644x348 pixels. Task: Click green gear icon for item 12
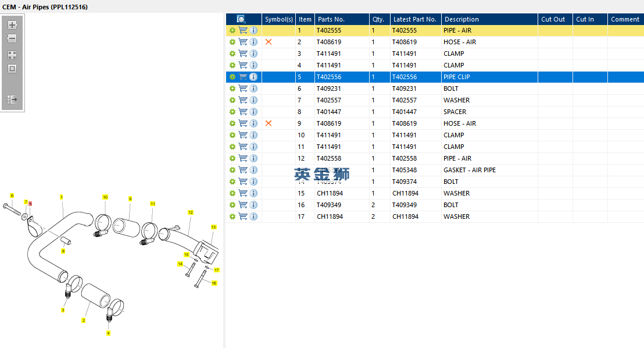coord(232,158)
